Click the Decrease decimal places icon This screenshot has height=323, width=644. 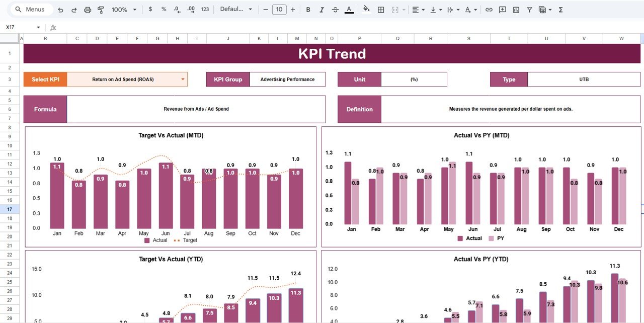click(176, 9)
